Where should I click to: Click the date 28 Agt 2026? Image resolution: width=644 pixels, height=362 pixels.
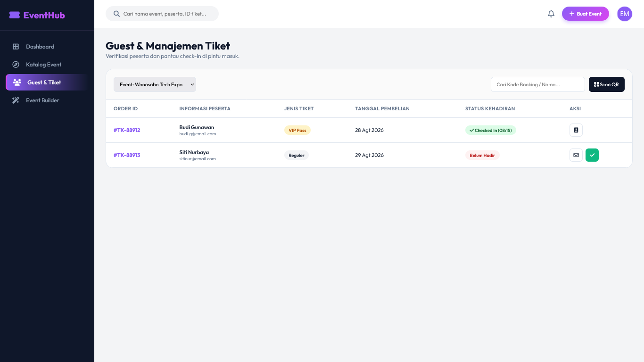(370, 130)
